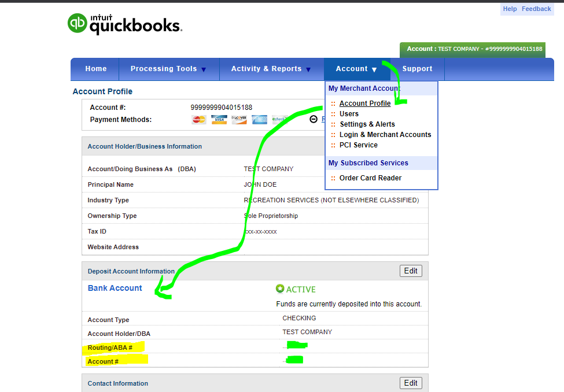Select Users in the Account menu
The image size is (564, 392).
tap(349, 114)
